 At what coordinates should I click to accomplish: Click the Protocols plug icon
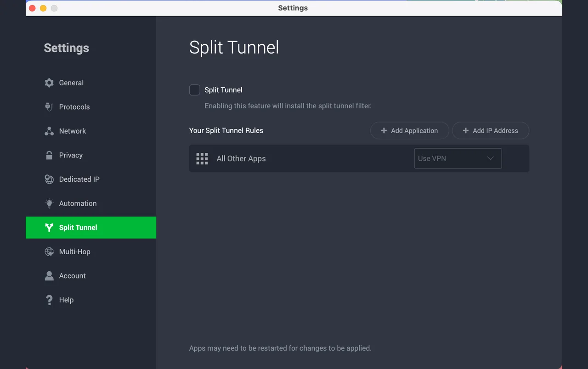coord(49,107)
